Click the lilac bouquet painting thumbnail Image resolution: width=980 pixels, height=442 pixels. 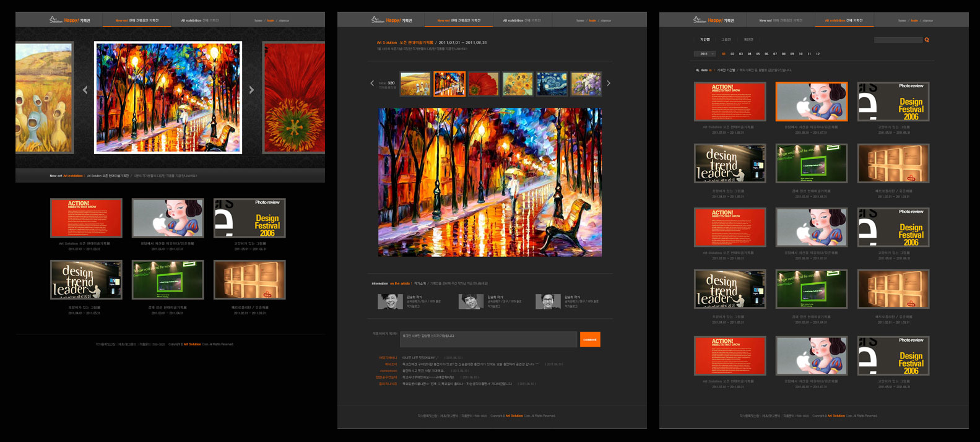(586, 84)
